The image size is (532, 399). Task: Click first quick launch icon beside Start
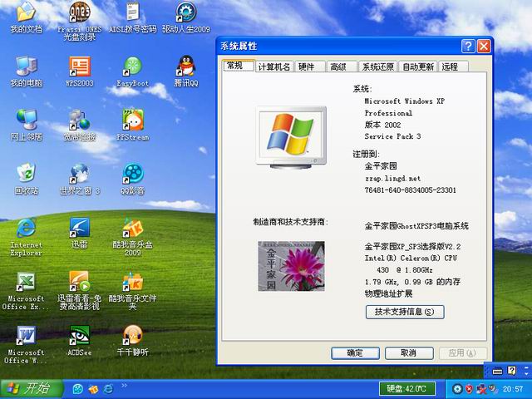click(77, 389)
